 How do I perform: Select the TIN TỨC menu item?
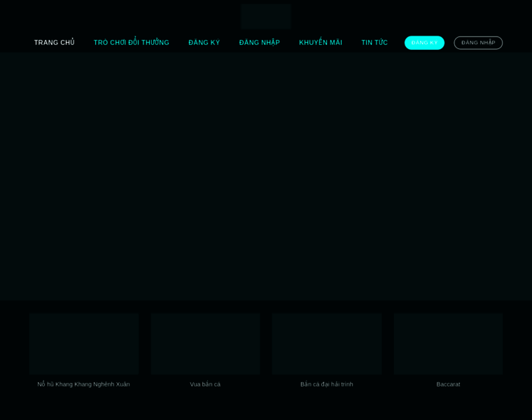pos(374,43)
